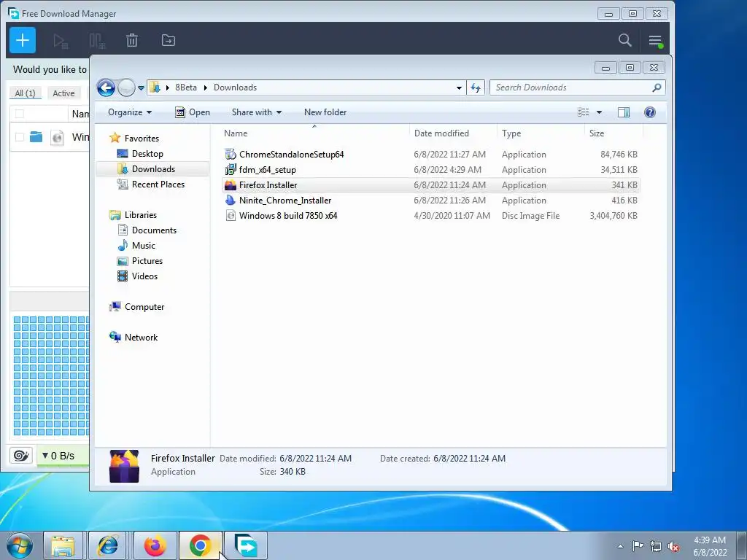
Task: Select Videos under Libraries
Action: (x=144, y=276)
